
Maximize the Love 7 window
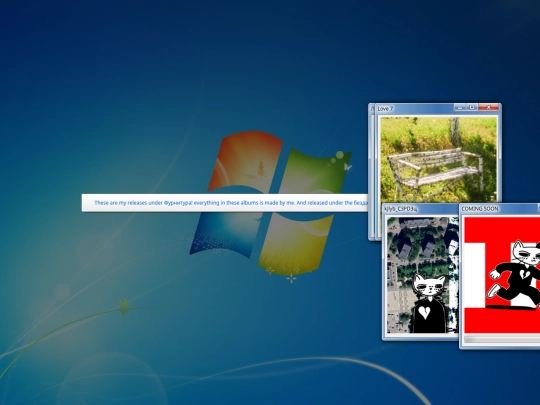point(471,108)
